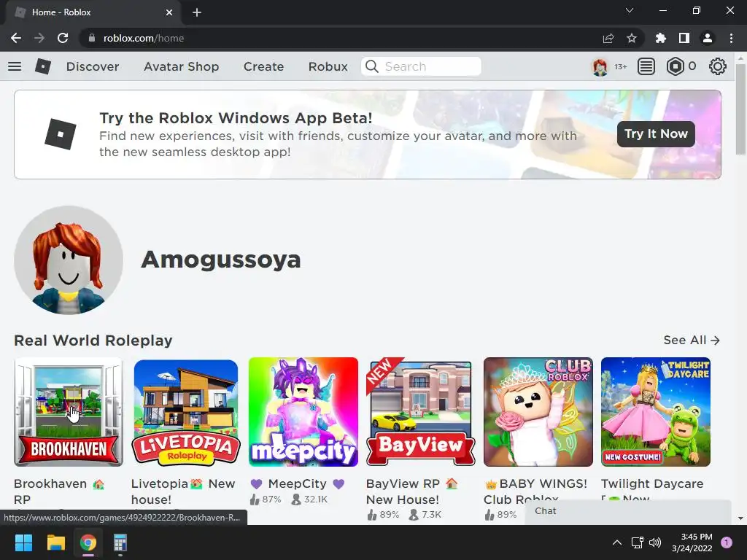View site information lock icon
The height and width of the screenshot is (560, 747).
pyautogui.click(x=92, y=38)
